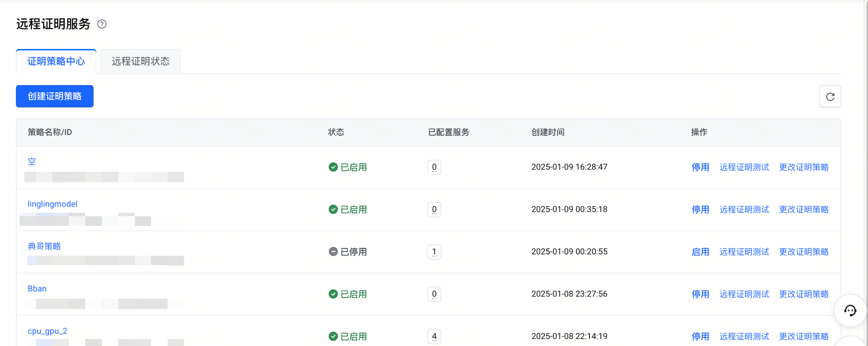The width and height of the screenshot is (868, 346).
Task: Click the 创建时间 column header
Action: [548, 132]
